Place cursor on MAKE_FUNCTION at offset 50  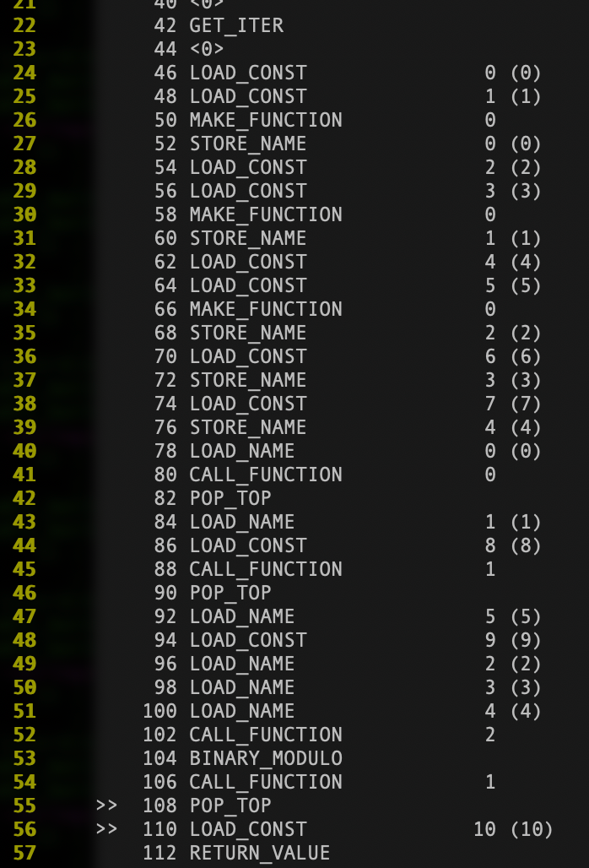pos(266,120)
